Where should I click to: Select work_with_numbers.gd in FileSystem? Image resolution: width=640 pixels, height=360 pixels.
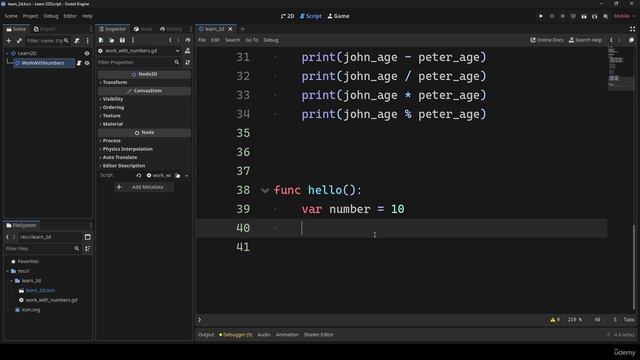51,300
